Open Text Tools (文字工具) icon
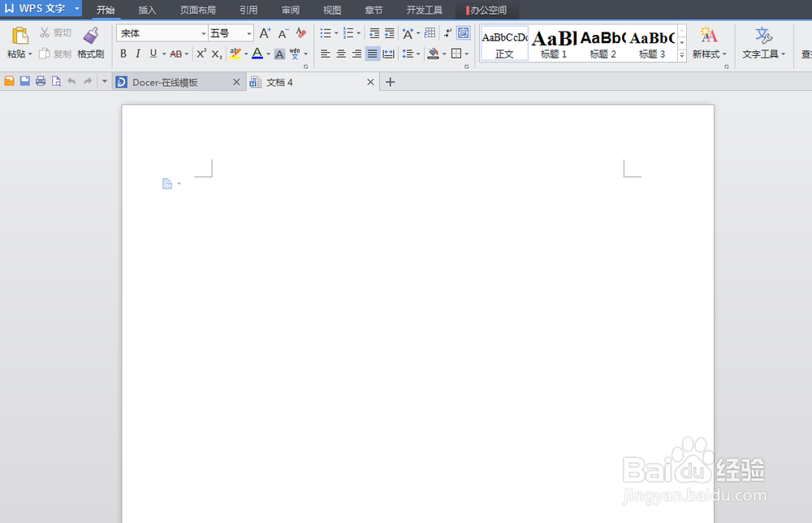This screenshot has width=812, height=523. click(763, 36)
